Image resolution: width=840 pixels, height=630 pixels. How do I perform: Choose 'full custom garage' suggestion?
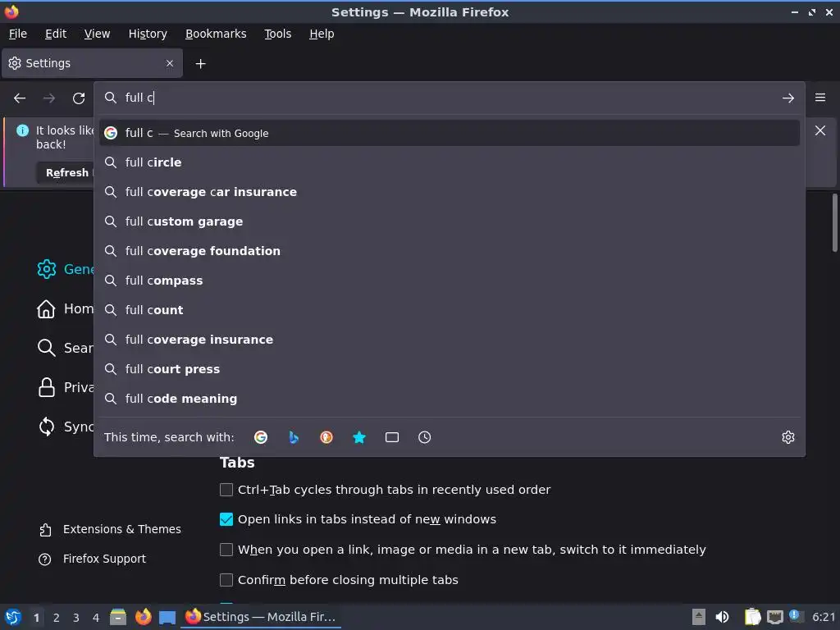point(449,221)
